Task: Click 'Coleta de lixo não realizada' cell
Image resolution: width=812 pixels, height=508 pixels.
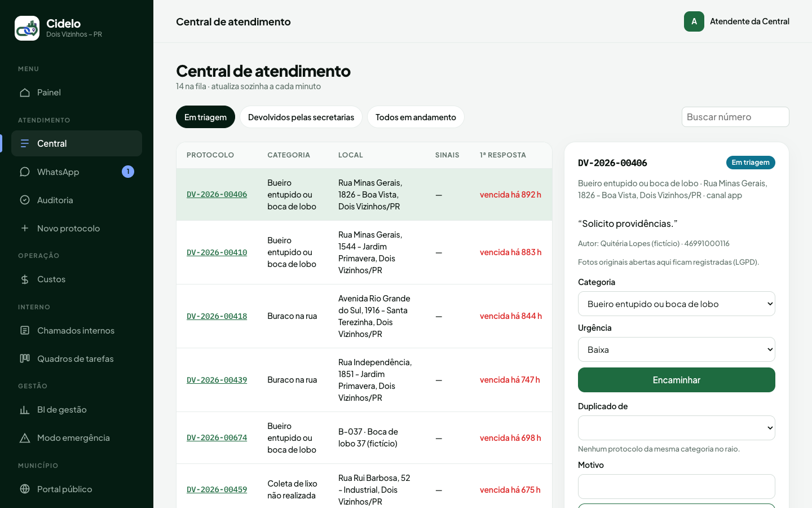Action: 292,489
